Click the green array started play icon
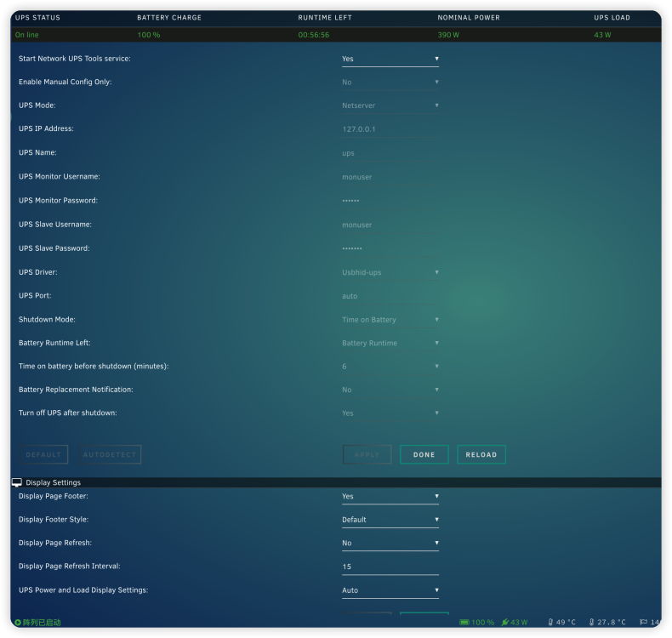The width and height of the screenshot is (672, 638). coord(18,623)
